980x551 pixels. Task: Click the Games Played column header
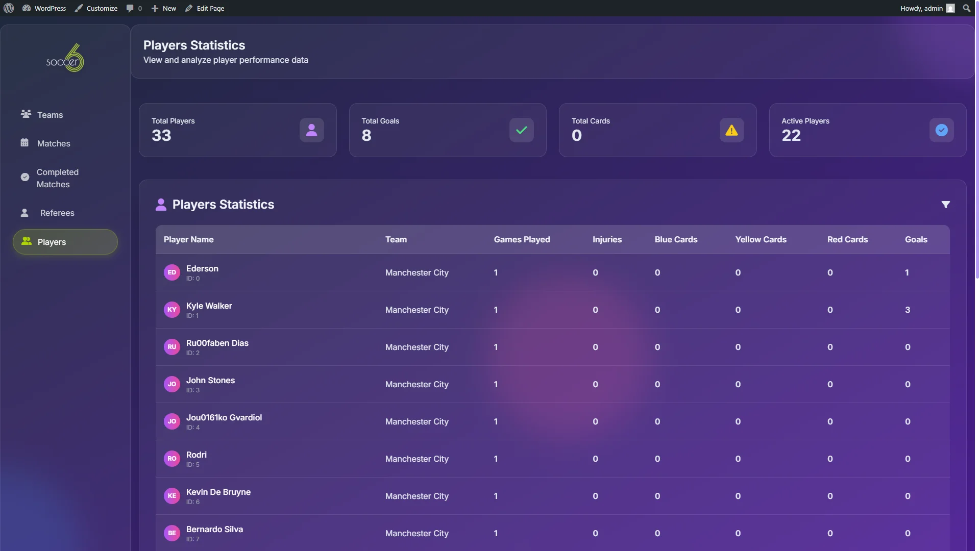(x=522, y=240)
